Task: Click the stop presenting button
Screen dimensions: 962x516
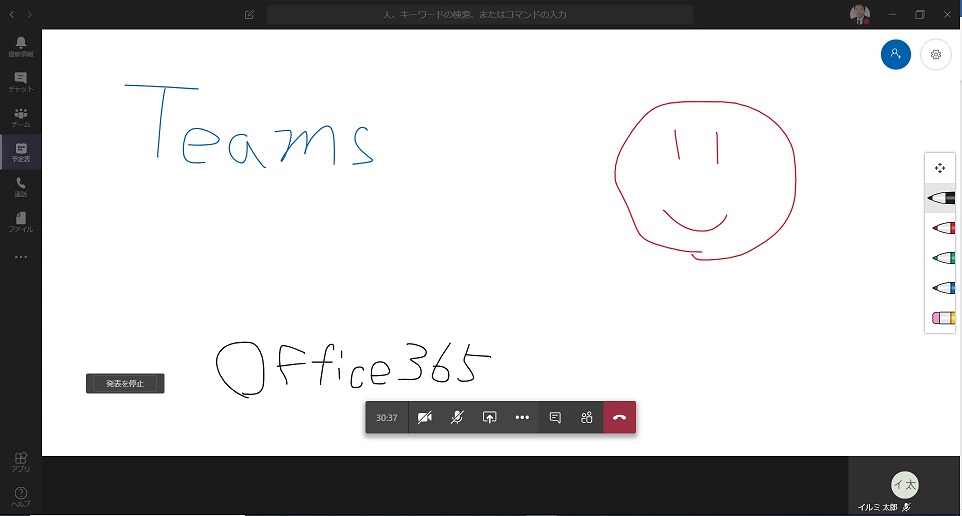Action: (125, 383)
